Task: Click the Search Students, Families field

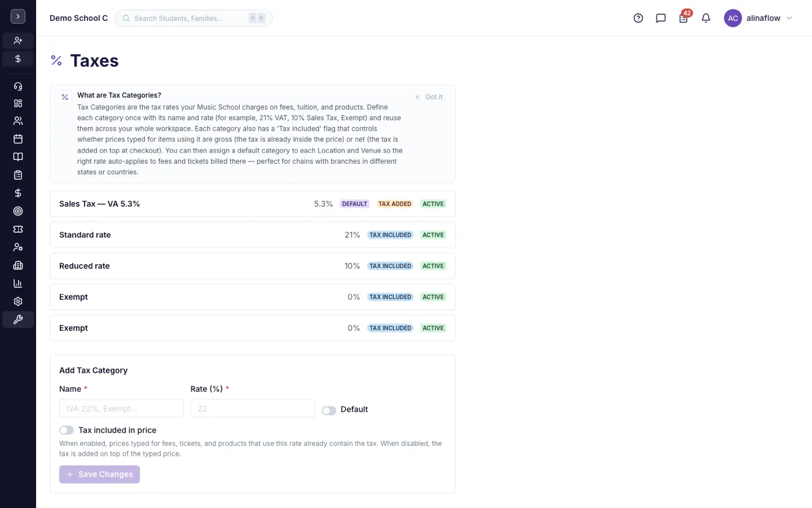Action: (x=194, y=18)
